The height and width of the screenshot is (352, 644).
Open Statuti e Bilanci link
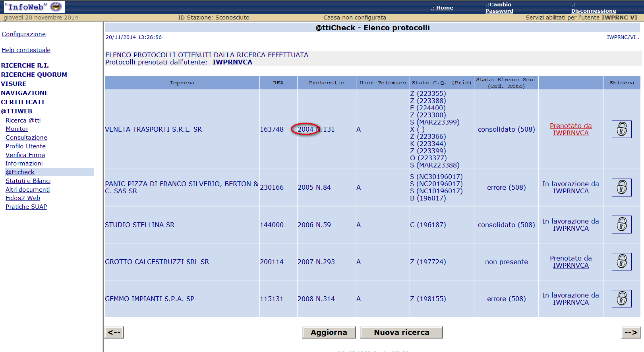(x=28, y=181)
